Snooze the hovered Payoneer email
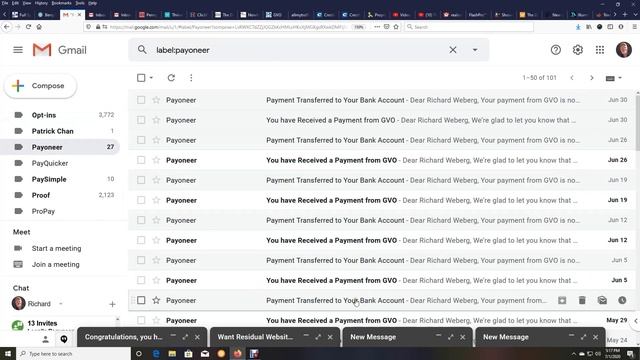Image resolution: width=640 pixels, height=360 pixels. [x=622, y=300]
